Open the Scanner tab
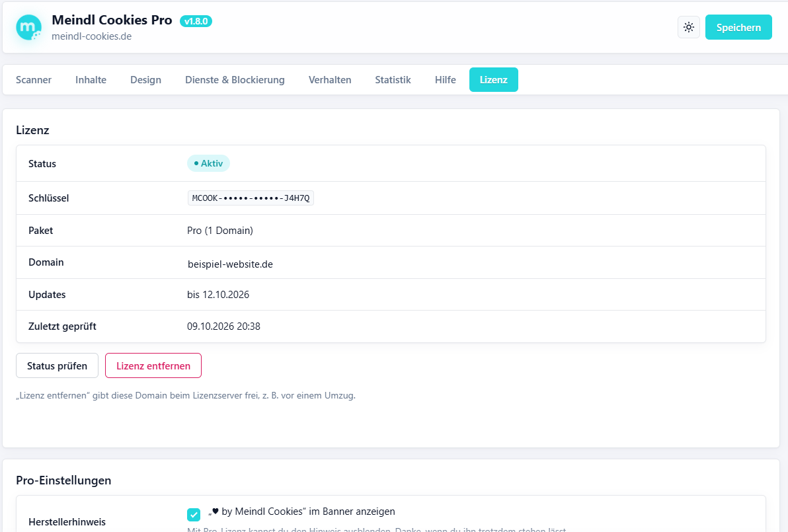The width and height of the screenshot is (788, 532). [34, 80]
